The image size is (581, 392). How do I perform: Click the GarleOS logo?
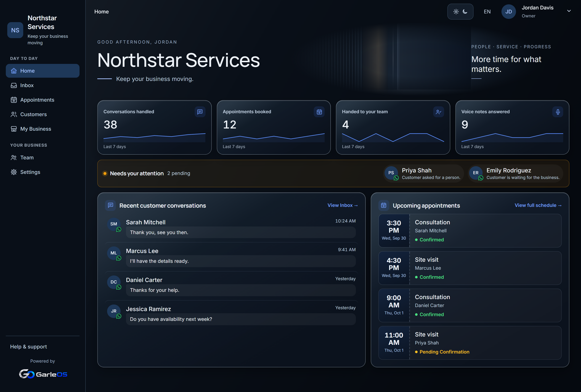coord(43,374)
